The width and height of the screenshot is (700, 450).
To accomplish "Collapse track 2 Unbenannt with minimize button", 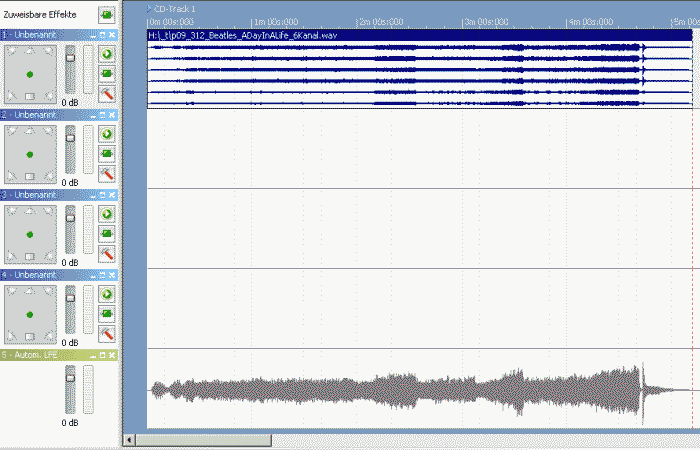I will click(x=92, y=115).
